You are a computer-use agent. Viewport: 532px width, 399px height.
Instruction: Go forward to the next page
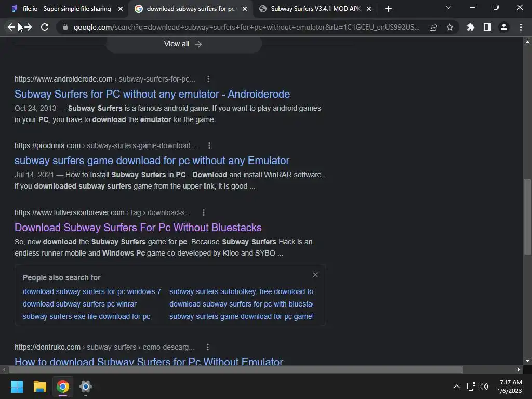28,27
